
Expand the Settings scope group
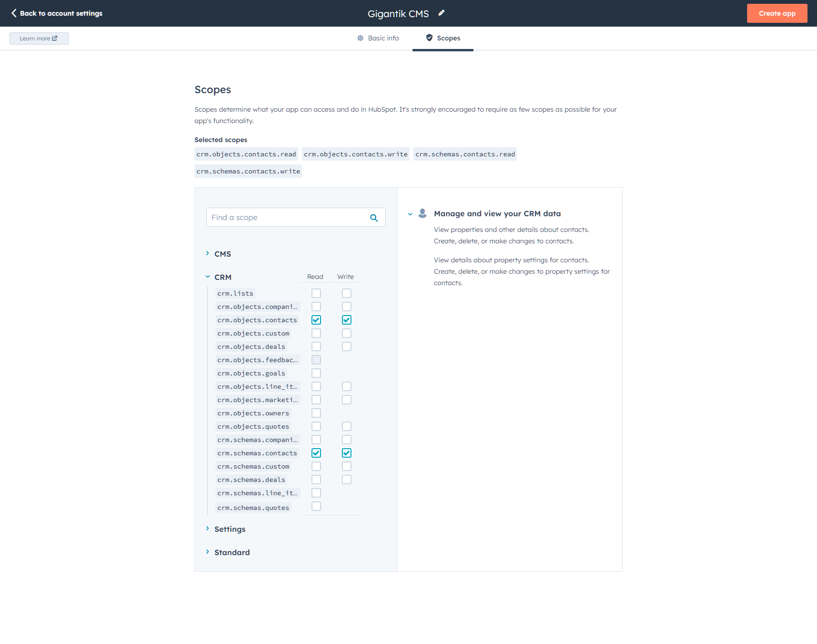coord(225,529)
